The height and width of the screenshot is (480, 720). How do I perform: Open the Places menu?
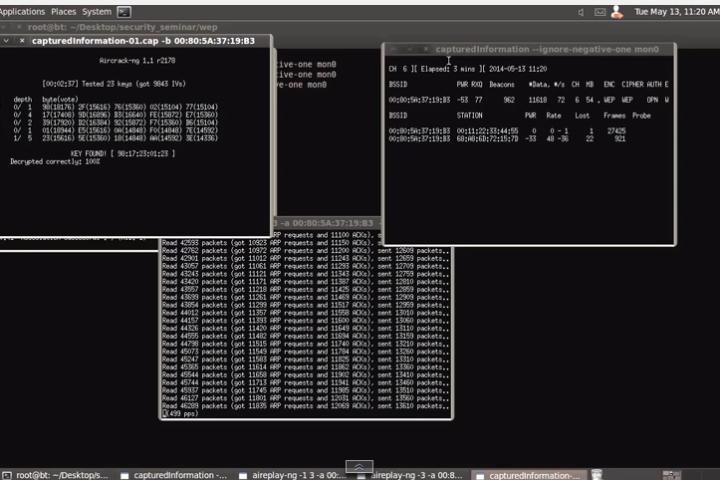click(x=63, y=11)
